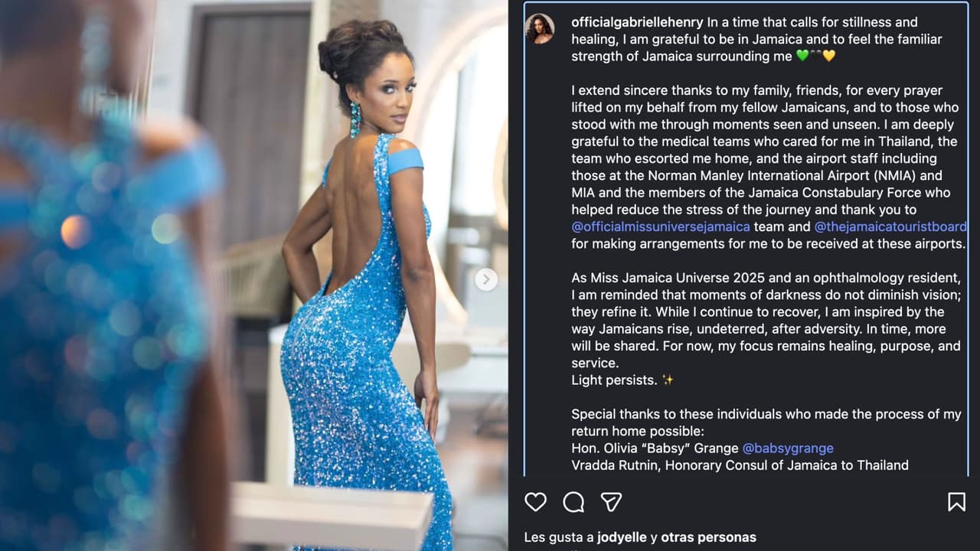Open comments via the speech bubble icon
This screenshot has width=980, height=551.
click(x=573, y=502)
